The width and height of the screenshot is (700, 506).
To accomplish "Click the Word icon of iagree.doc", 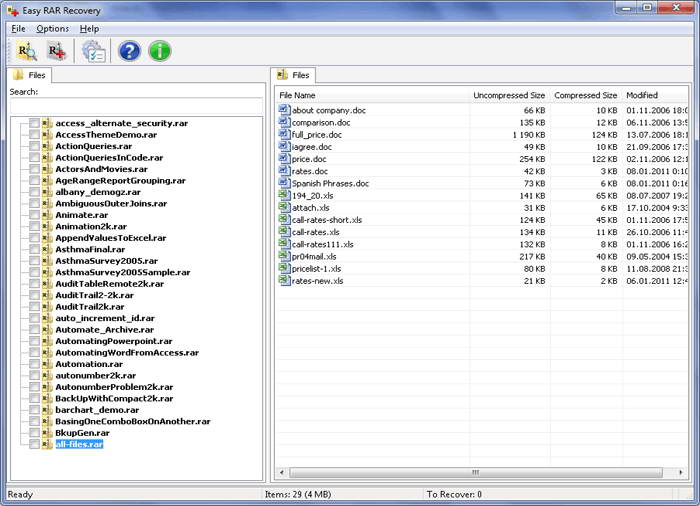I will [x=284, y=146].
